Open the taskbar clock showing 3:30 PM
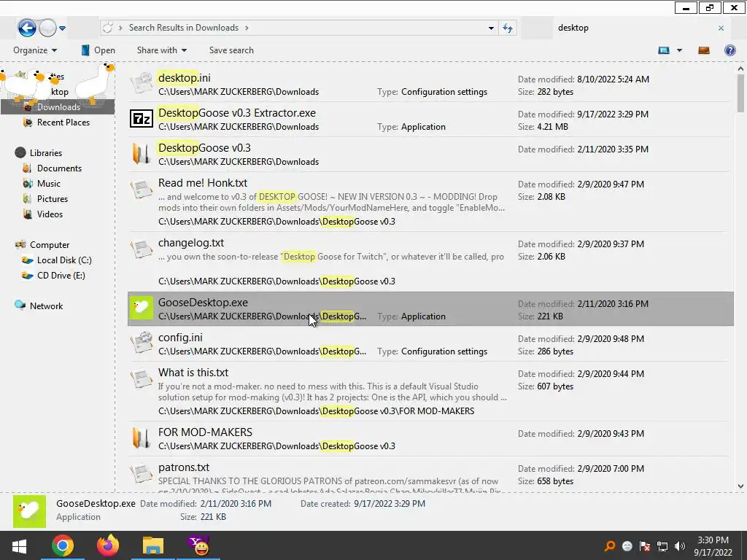 [713, 546]
